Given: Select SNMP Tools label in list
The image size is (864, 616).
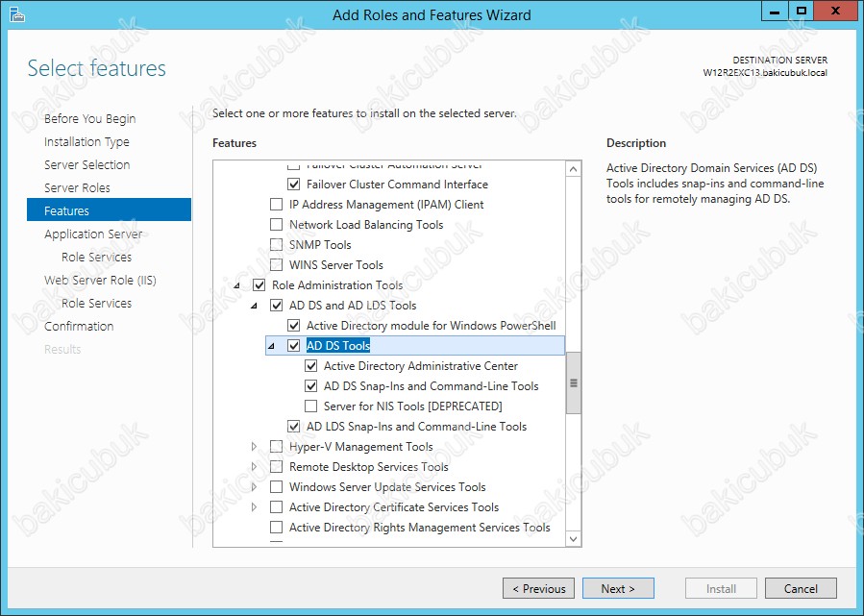Looking at the screenshot, I should pos(320,245).
